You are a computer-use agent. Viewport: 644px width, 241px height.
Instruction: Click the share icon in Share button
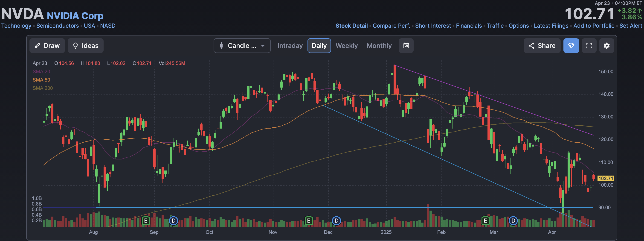(x=531, y=46)
